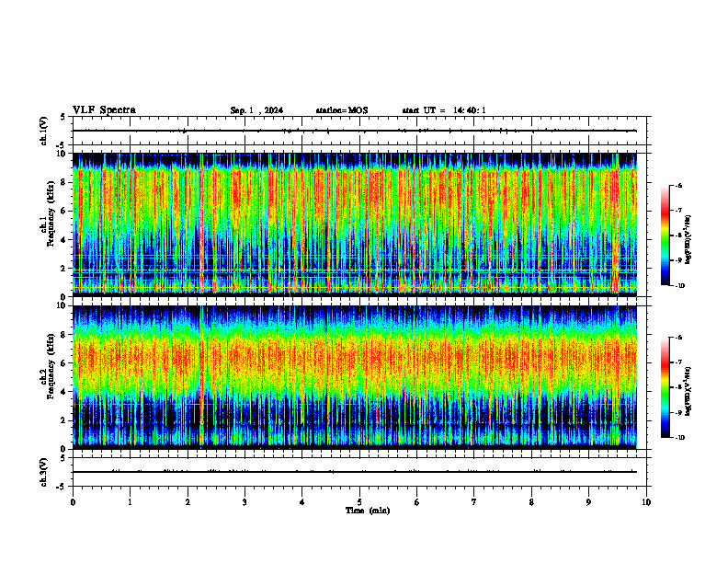This screenshot has width=728, height=563.
Task: Click tick label "4" on the time axis
Action: coord(302,502)
